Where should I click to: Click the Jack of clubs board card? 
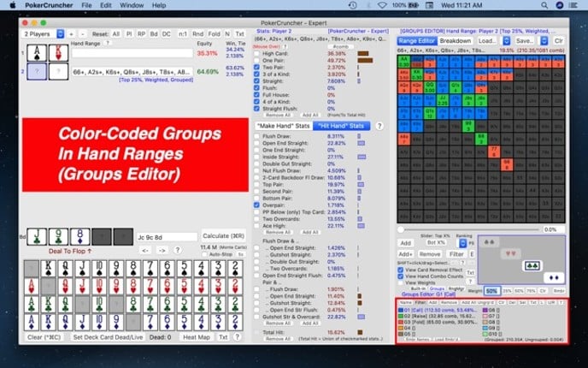37,237
